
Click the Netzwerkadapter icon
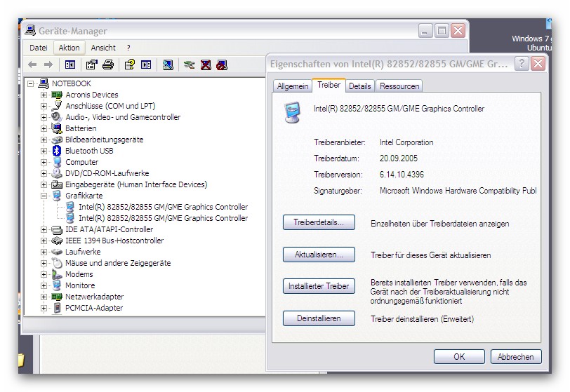(x=57, y=297)
